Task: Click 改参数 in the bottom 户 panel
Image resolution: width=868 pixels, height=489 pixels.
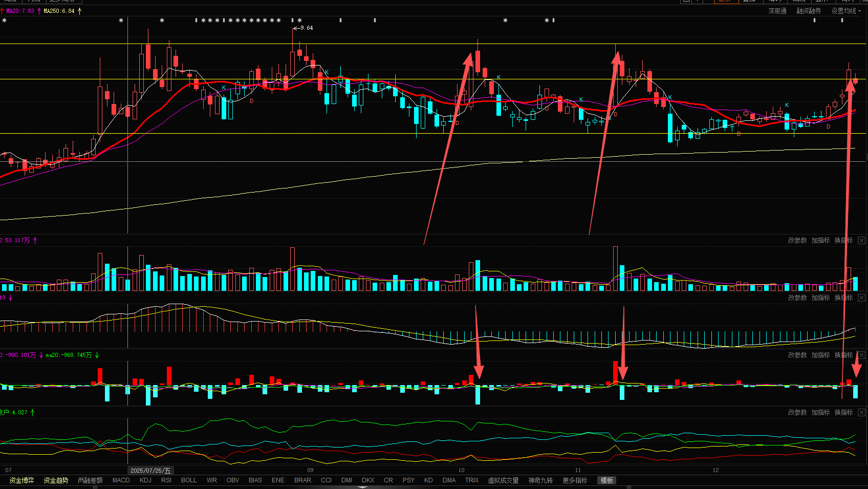Action: click(797, 412)
